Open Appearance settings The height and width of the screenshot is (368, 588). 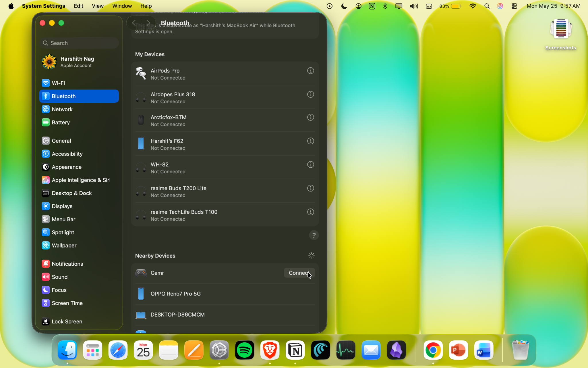79,167
